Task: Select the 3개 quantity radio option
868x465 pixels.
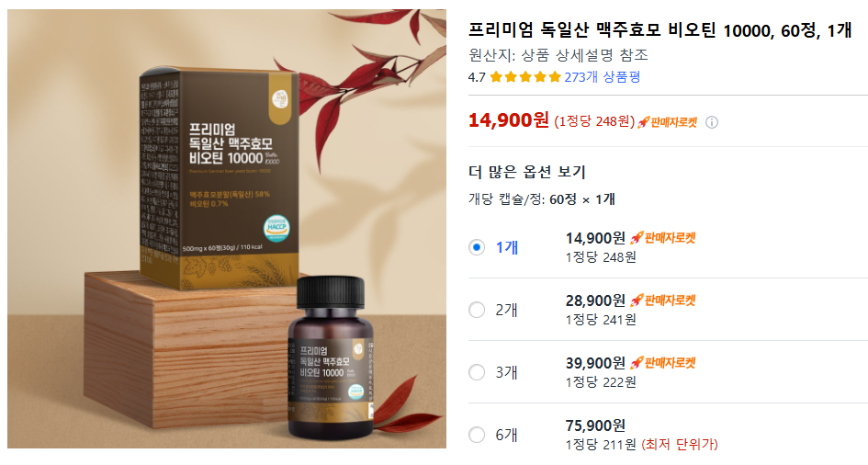Action: pos(477,372)
